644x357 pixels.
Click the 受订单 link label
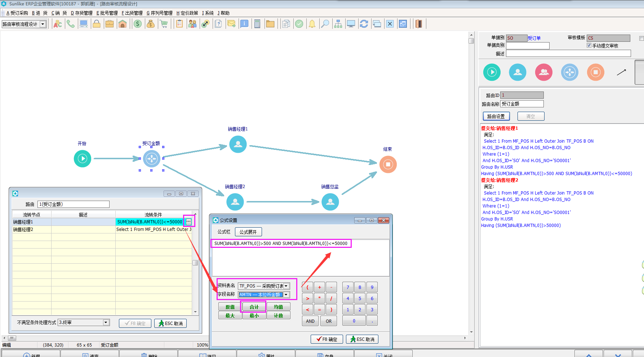point(534,38)
